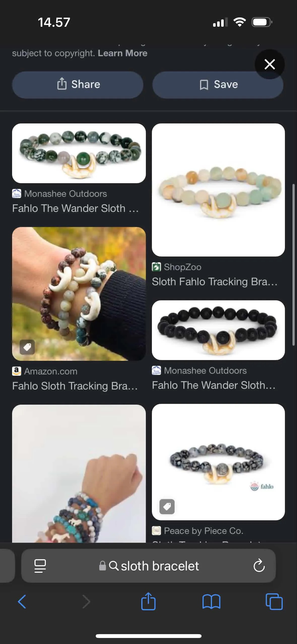Viewport: 297px width, 644px height.
Task: Open Safari share sheet icon
Action: pos(148,601)
